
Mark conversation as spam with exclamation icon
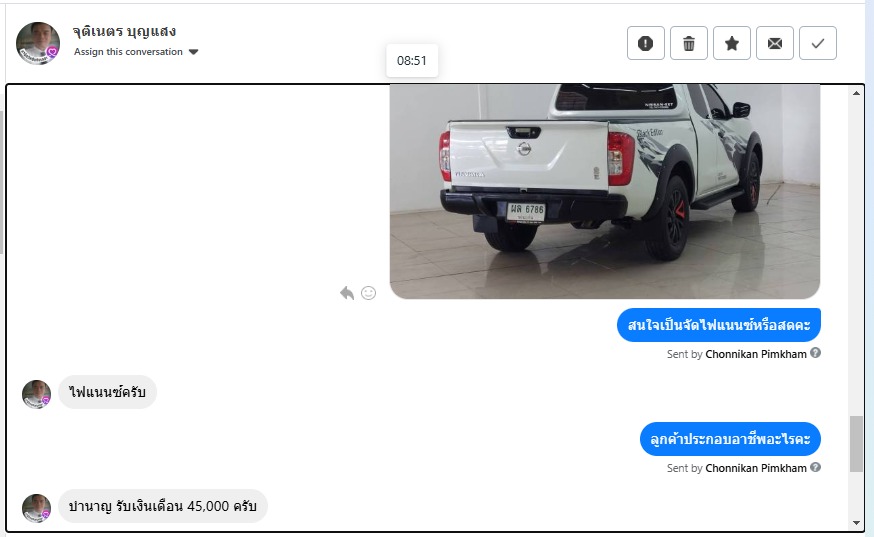click(x=645, y=43)
